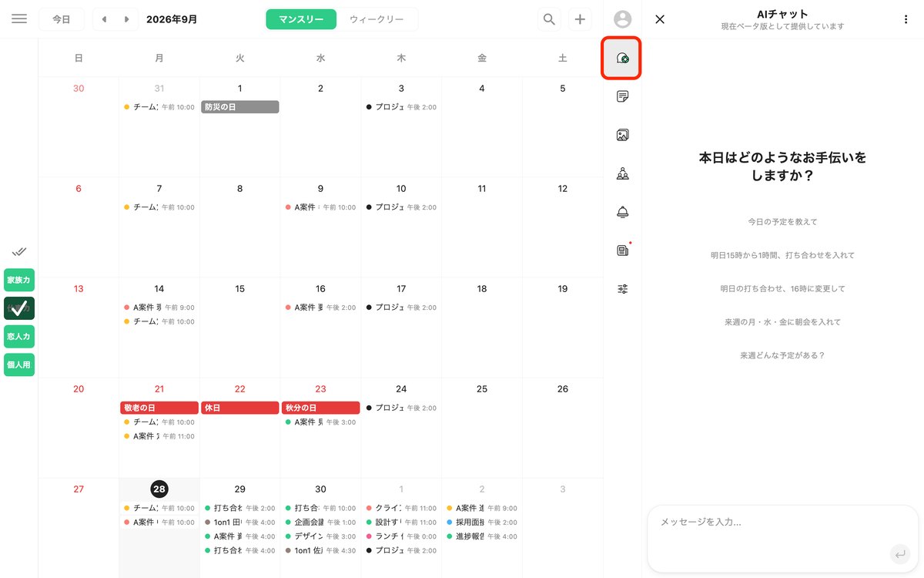Screen dimensions: 924x578
Task: Open the A案件 午後 2:00 event on the 16th
Action: 320,307
